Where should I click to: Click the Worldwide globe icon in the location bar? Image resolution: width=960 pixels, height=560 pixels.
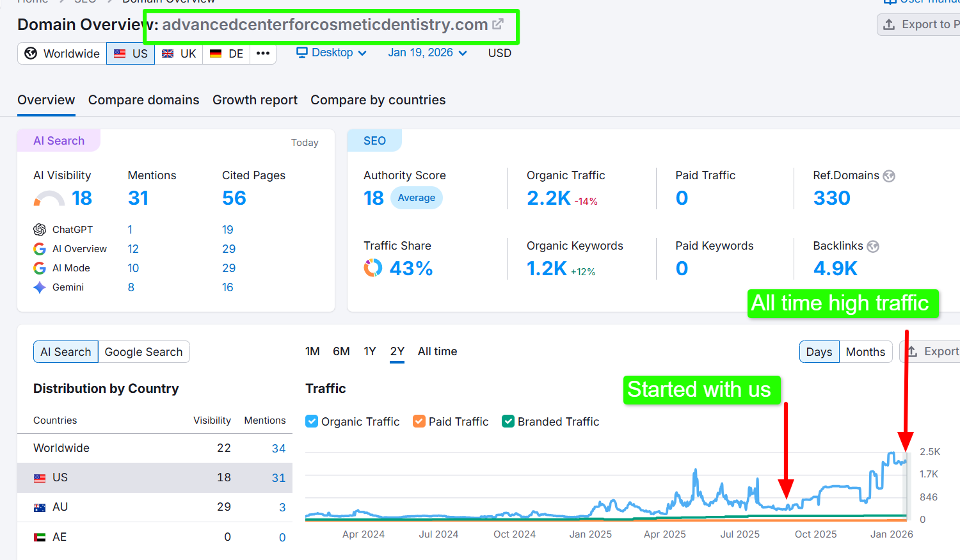(x=30, y=54)
